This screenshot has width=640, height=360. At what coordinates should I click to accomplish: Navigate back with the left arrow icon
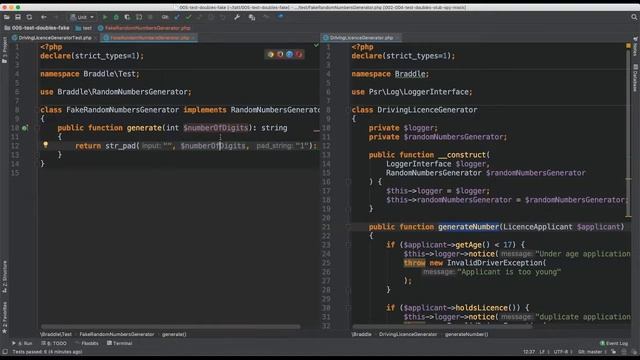click(x=44, y=17)
